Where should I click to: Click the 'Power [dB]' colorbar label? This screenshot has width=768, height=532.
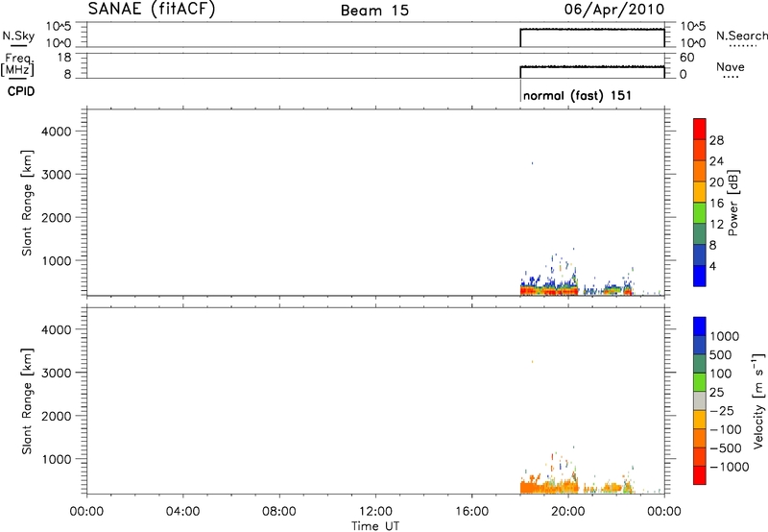tap(732, 203)
